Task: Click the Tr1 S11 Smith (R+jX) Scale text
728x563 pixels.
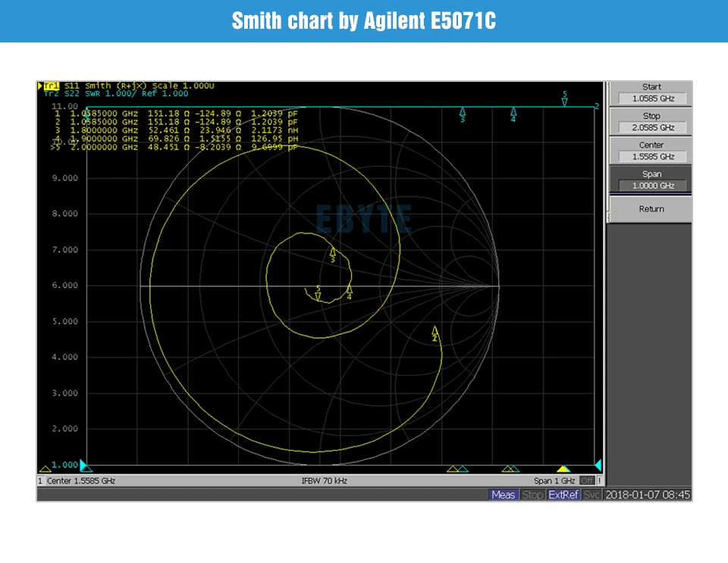Action: 129,86
